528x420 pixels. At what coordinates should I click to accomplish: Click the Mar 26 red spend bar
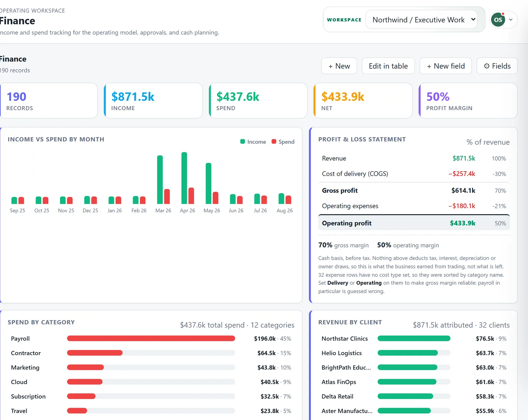(x=167, y=196)
